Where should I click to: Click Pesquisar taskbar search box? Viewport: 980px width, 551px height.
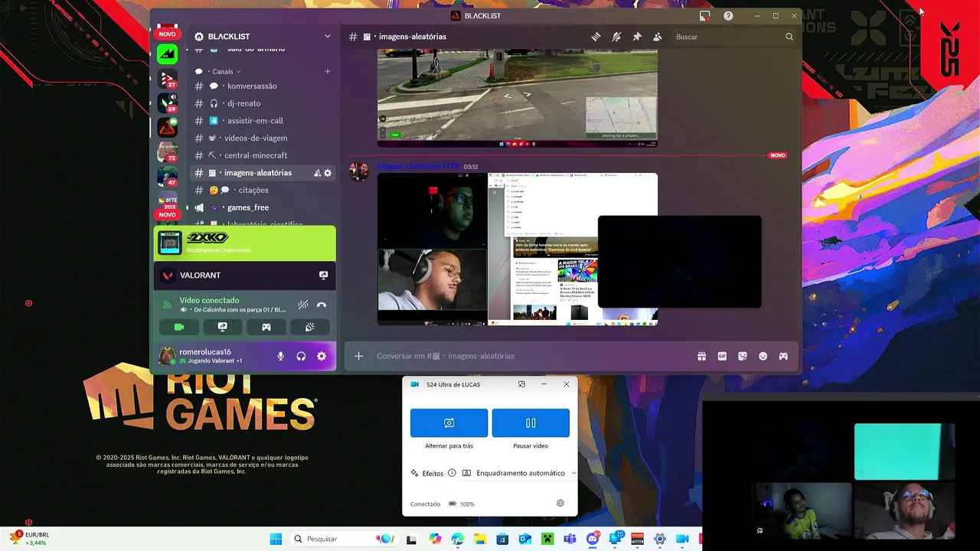(343, 539)
